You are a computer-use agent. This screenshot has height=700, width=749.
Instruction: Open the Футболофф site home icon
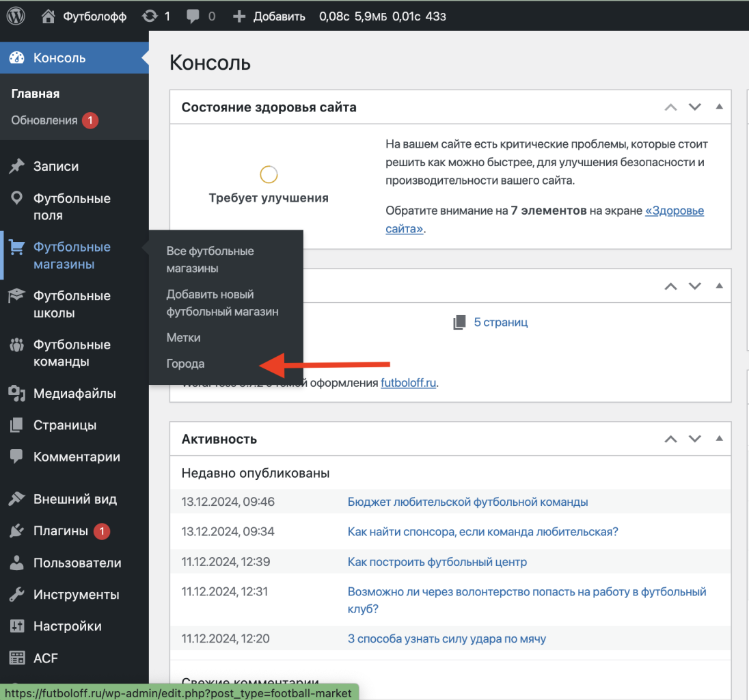click(48, 16)
